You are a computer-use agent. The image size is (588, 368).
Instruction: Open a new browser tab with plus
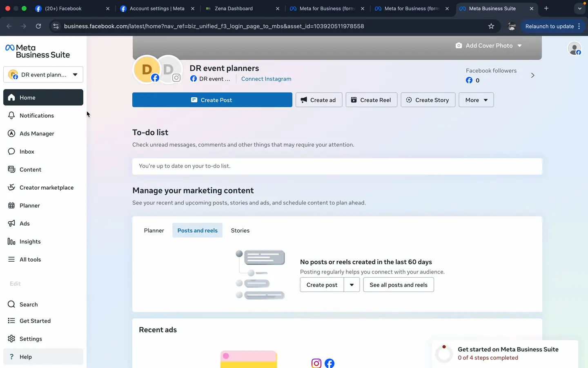coord(546,8)
